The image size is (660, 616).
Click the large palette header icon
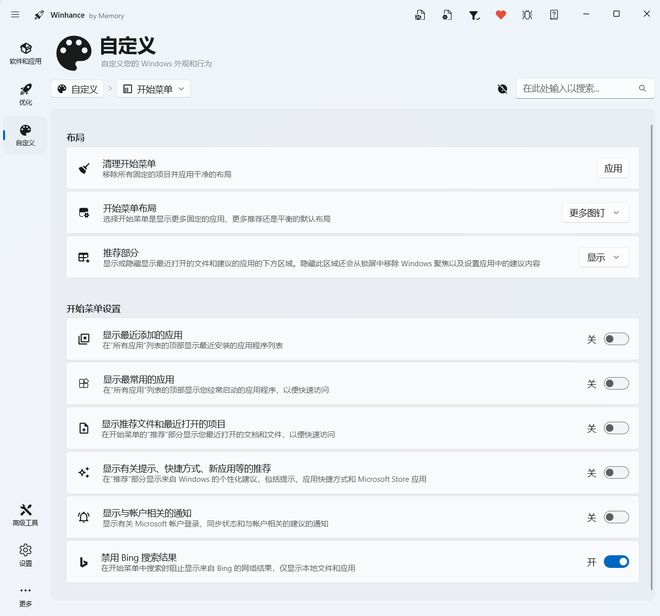74,53
